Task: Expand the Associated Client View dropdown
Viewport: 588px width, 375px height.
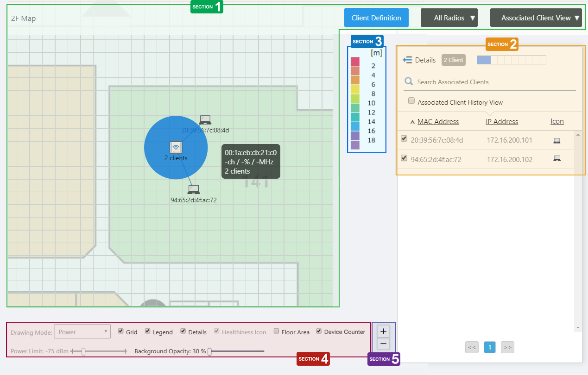Action: pyautogui.click(x=536, y=18)
